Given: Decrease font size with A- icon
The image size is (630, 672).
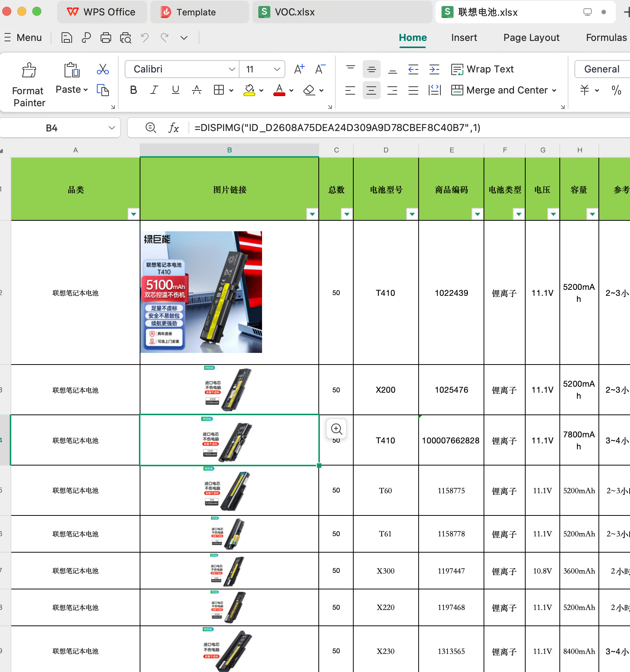Looking at the screenshot, I should [x=320, y=69].
